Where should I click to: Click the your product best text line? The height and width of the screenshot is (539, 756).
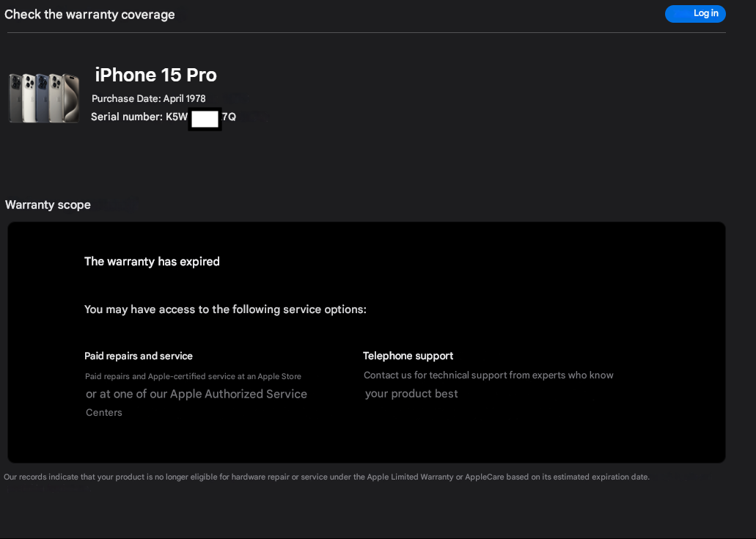[411, 393]
